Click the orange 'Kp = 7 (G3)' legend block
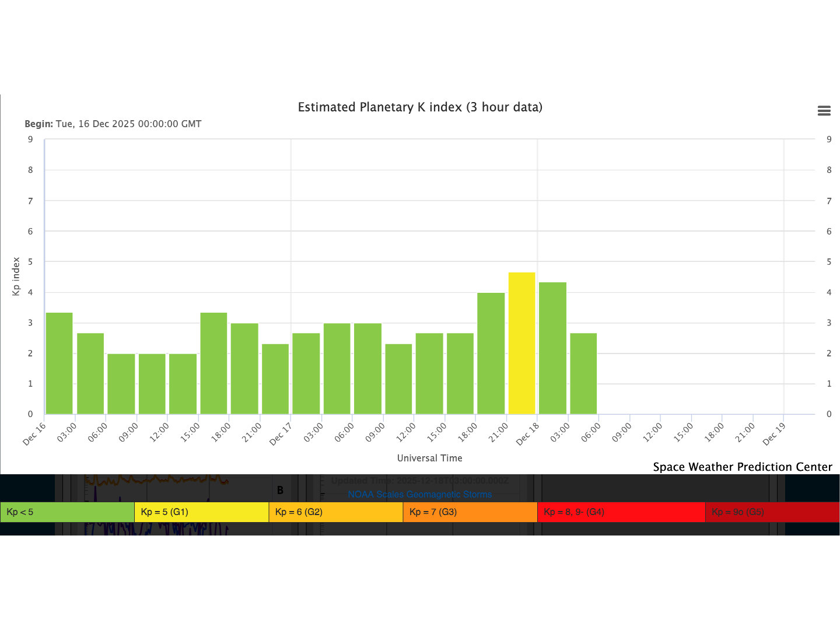 470,512
